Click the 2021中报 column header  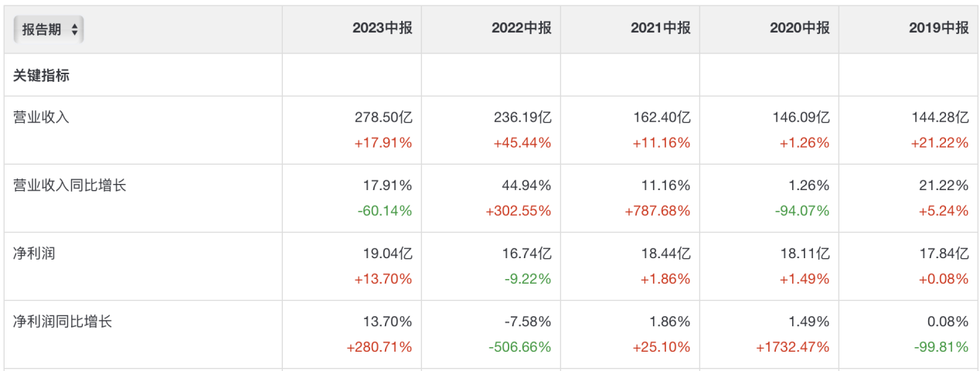(660, 29)
